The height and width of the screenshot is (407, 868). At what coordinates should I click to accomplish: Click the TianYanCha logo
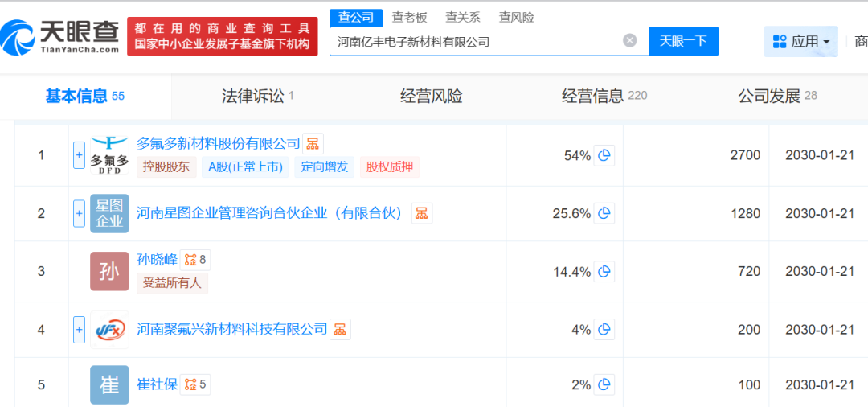coord(60,36)
